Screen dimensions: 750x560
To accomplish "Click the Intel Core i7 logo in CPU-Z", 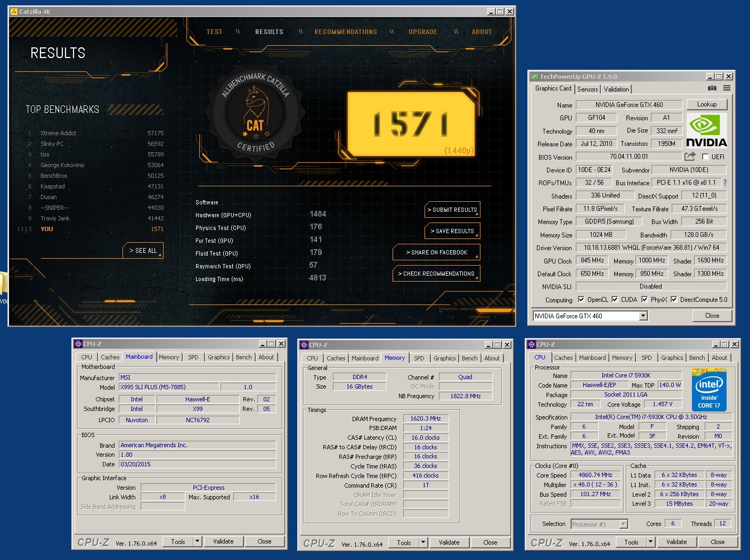I will [x=709, y=390].
